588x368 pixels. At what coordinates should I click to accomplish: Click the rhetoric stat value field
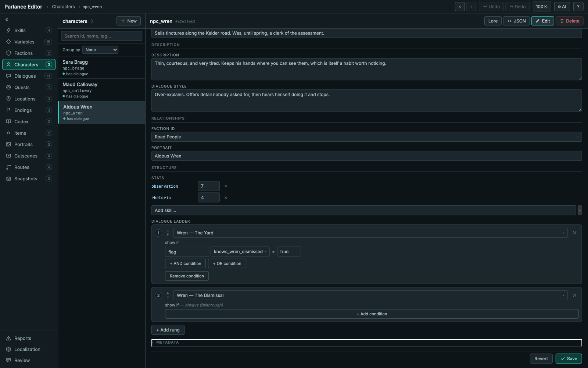click(x=209, y=198)
